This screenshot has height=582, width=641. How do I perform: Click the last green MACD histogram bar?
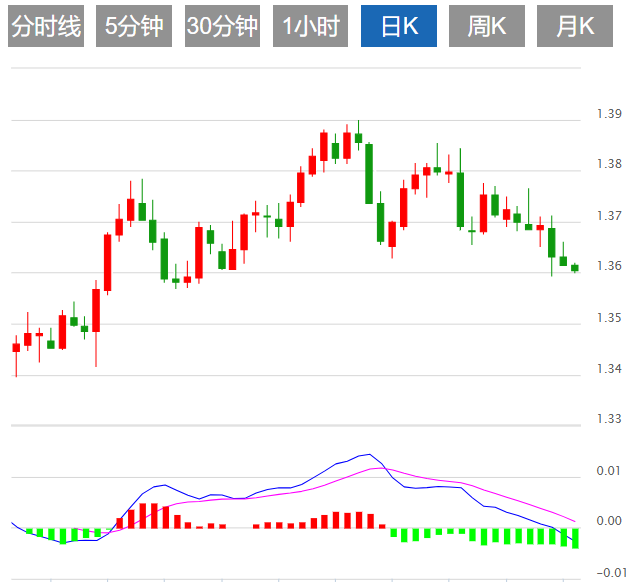pos(575,538)
